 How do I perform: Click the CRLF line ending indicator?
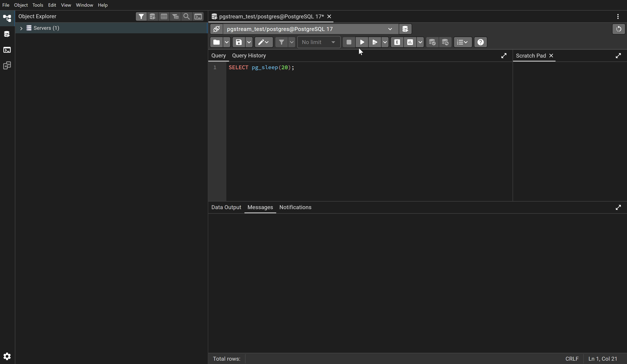[572, 359]
